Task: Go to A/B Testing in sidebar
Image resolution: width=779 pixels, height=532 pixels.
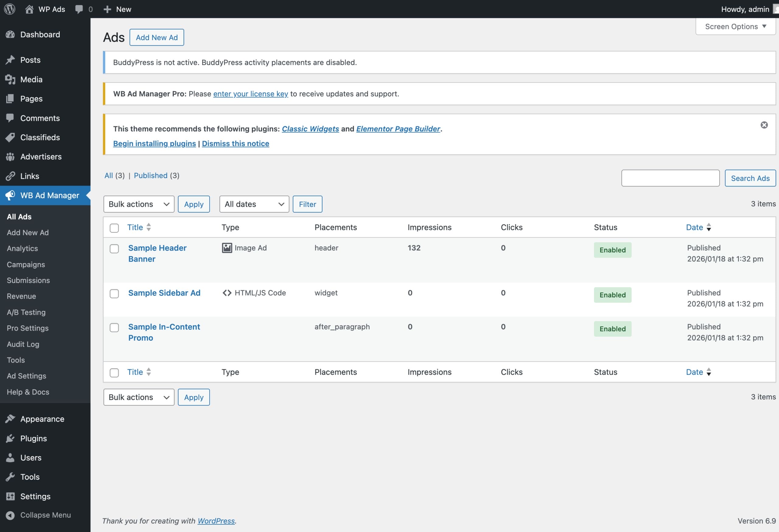Action: (x=26, y=312)
